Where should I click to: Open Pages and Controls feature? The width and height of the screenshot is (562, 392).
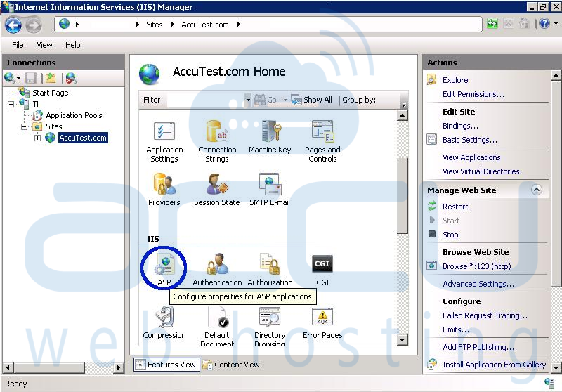click(x=322, y=141)
